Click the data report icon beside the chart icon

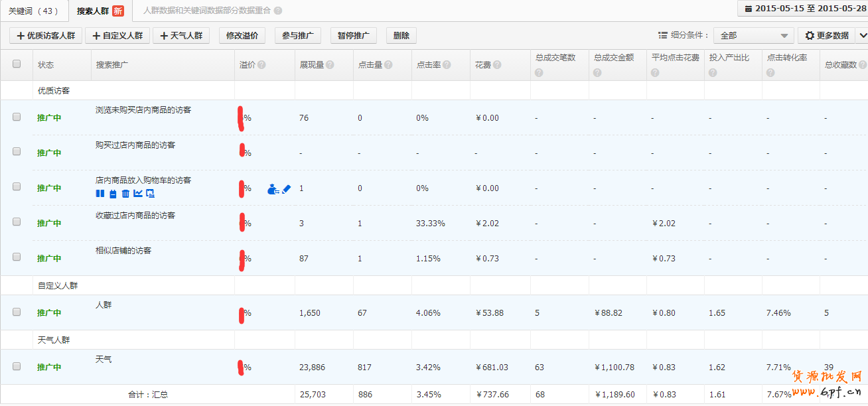point(150,194)
